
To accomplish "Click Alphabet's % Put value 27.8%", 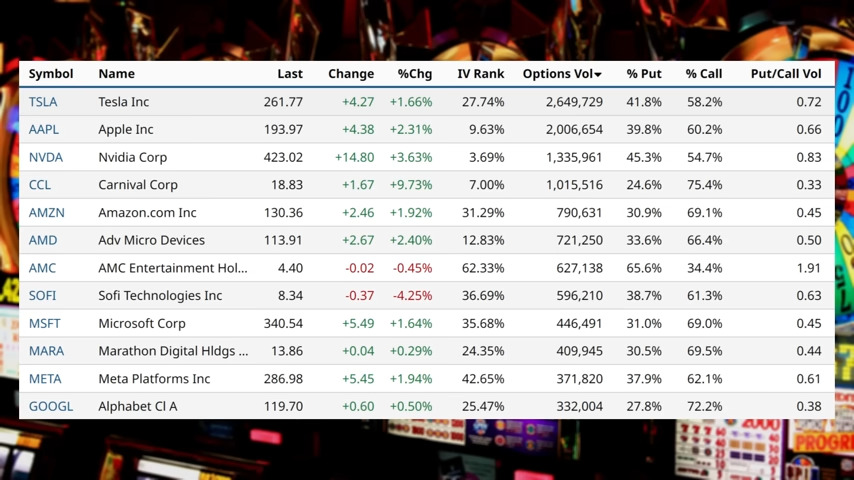I will pyautogui.click(x=644, y=406).
